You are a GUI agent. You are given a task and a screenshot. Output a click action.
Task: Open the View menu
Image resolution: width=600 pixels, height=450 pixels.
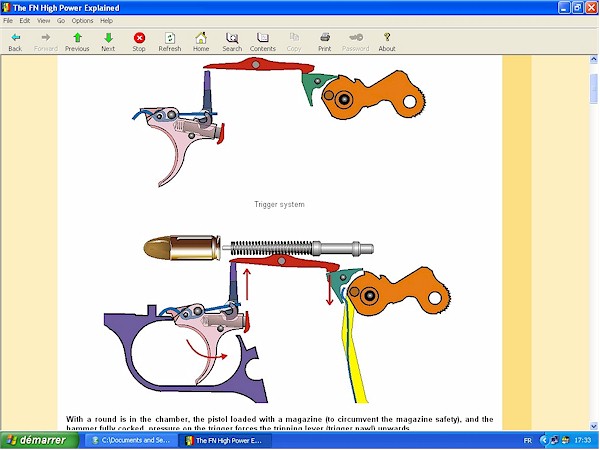tap(44, 21)
